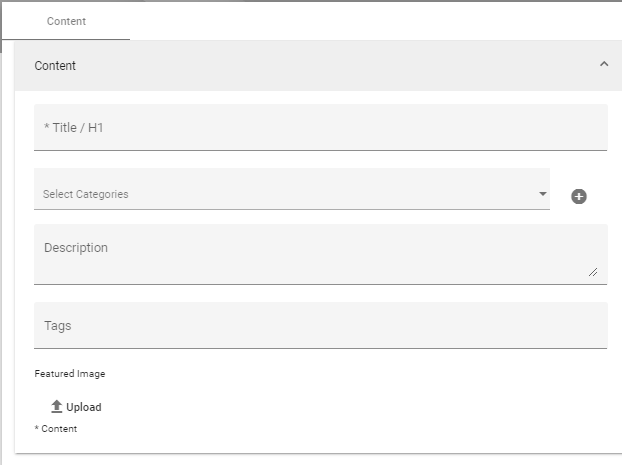Click into the Description text area

[321, 254]
